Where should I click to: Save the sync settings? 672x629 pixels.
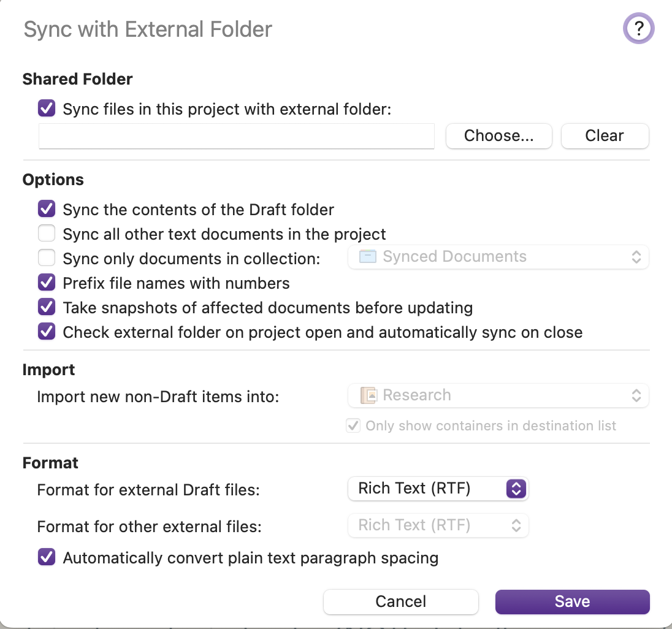[x=573, y=601]
